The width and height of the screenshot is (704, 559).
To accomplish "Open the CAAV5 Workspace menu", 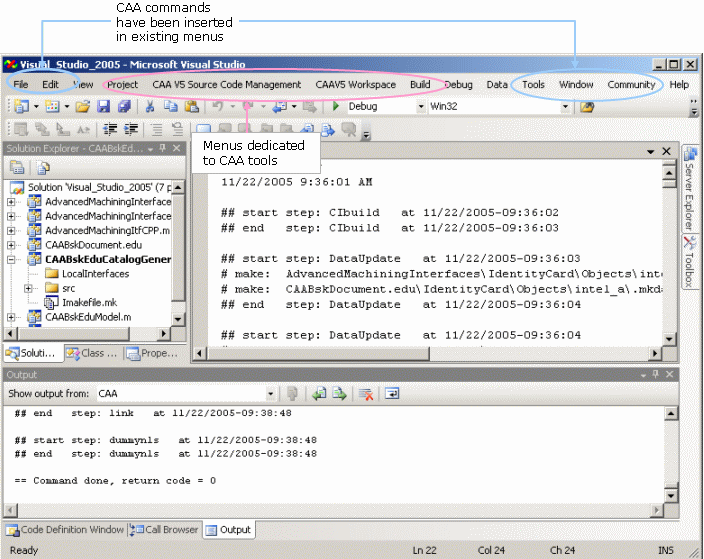I will point(356,84).
